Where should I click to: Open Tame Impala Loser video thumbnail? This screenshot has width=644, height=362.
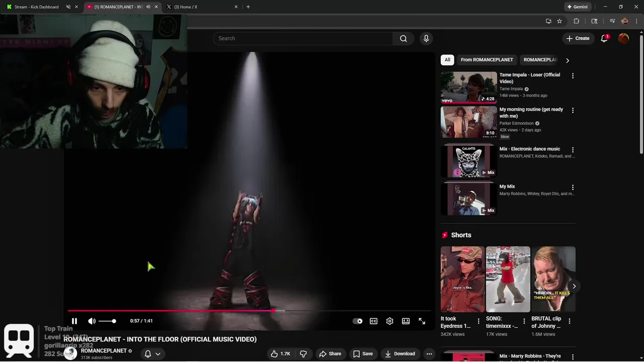coord(469,87)
